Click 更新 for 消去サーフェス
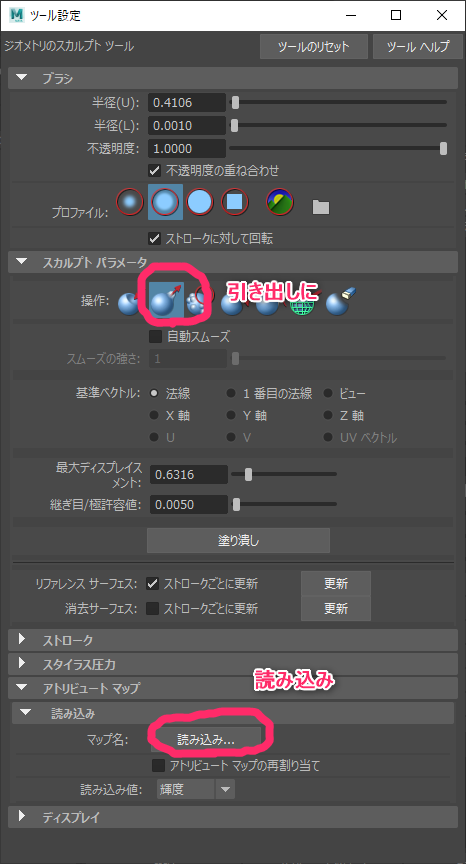This screenshot has height=864, width=466. pos(336,609)
